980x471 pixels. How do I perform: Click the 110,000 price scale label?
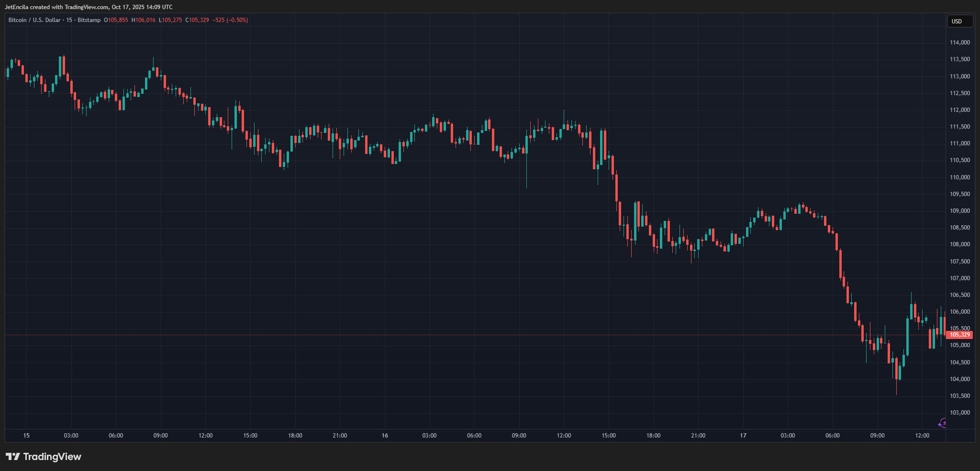point(959,177)
